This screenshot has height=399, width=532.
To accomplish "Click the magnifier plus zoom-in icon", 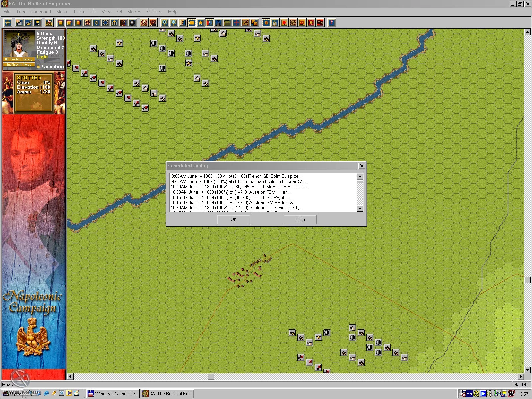I will [x=165, y=23].
